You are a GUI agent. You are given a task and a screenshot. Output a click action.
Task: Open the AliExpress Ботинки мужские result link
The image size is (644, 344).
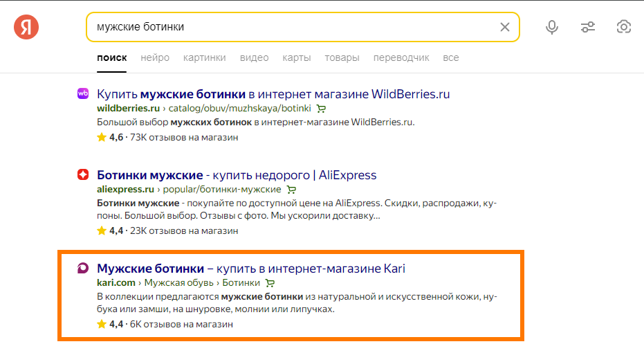[x=237, y=175]
